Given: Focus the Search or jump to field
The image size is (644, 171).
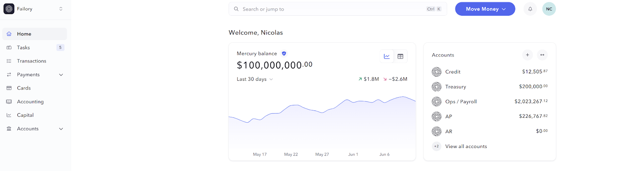Looking at the screenshot, I should click(x=338, y=9).
